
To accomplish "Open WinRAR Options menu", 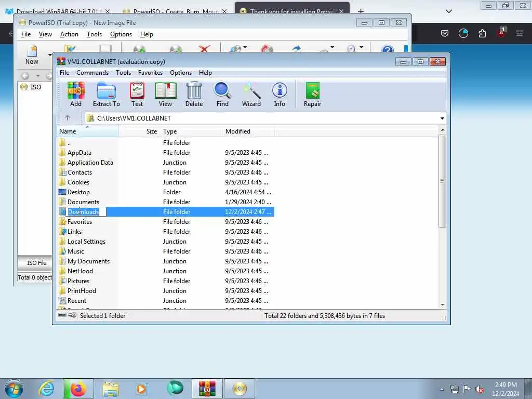I will 181,73.
